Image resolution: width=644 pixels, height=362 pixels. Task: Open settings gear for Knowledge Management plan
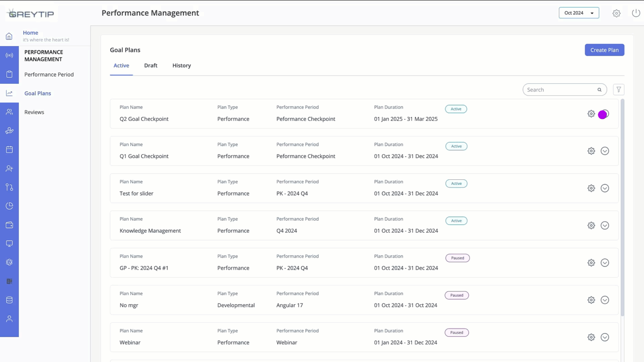pyautogui.click(x=591, y=225)
